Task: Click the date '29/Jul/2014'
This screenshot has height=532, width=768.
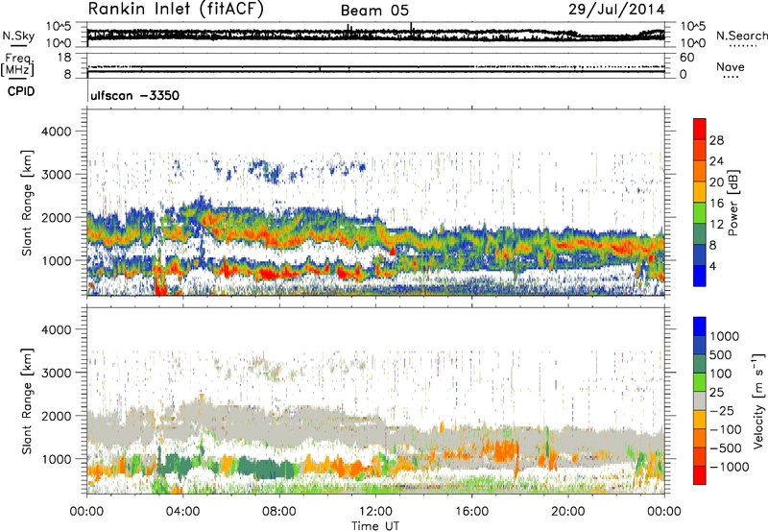Action: [616, 10]
